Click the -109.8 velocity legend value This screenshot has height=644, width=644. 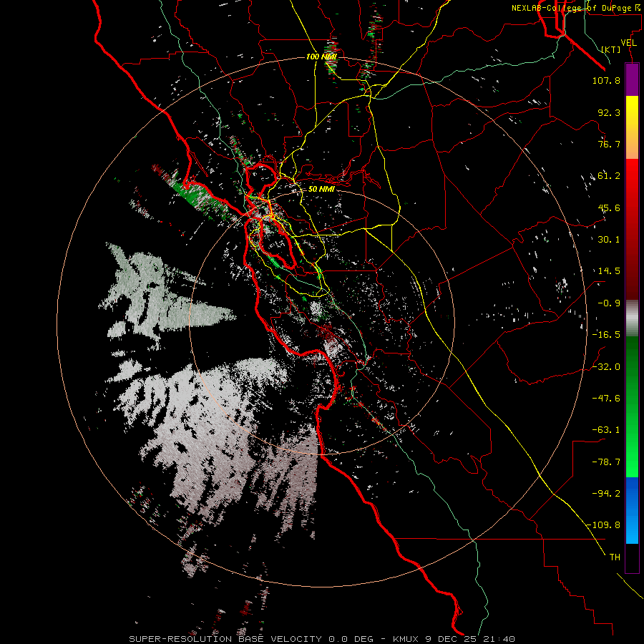603,525
